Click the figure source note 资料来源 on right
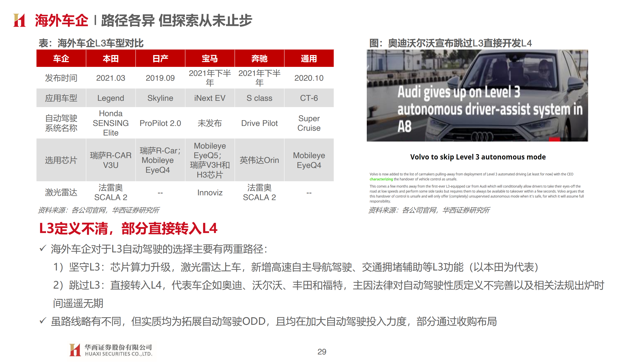 (429, 210)
